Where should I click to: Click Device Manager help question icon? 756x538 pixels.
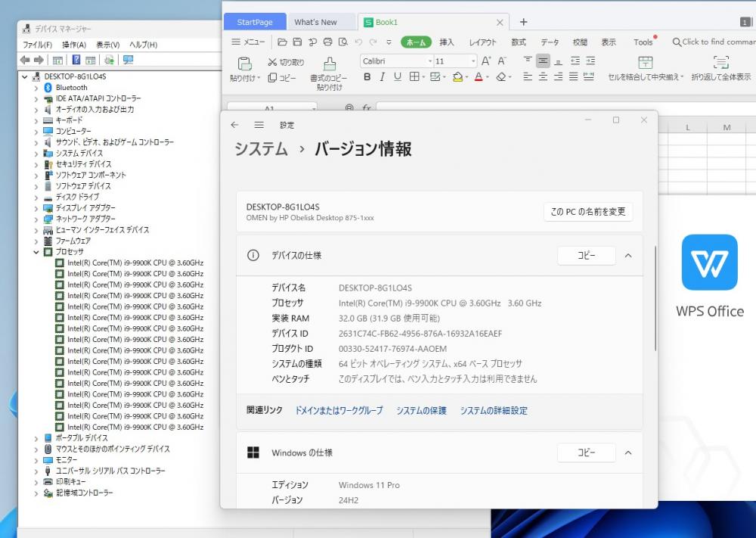[76, 60]
